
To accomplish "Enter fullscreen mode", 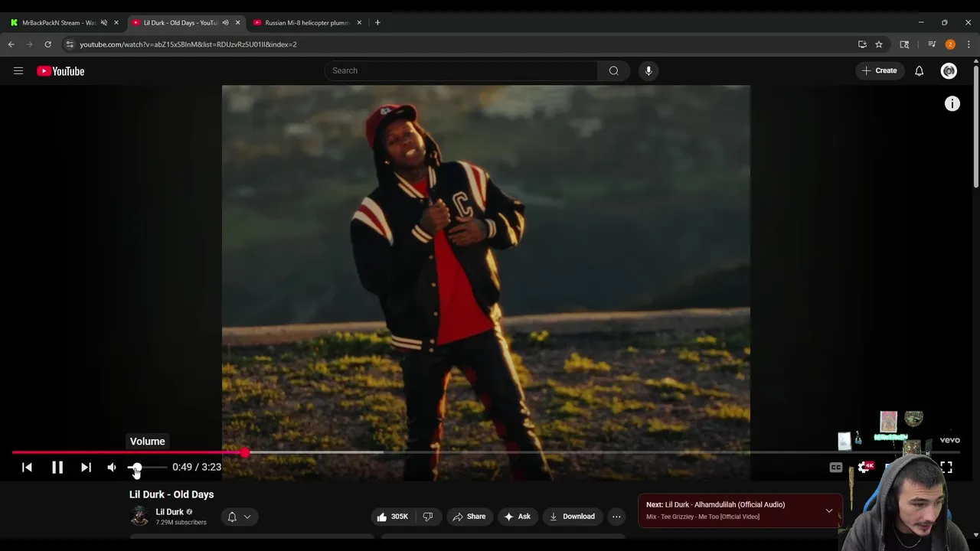I will pyautogui.click(x=946, y=467).
